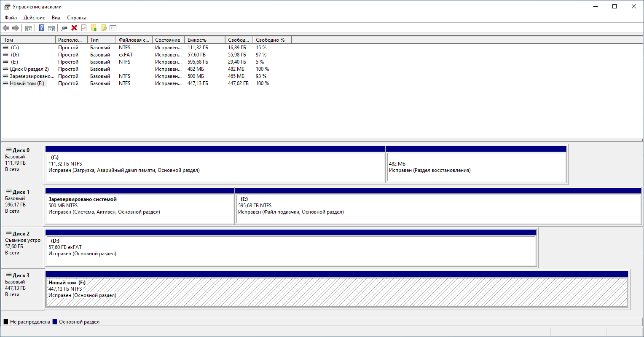This screenshot has height=337, width=644.
Task: Sort by the Том column header
Action: point(29,40)
